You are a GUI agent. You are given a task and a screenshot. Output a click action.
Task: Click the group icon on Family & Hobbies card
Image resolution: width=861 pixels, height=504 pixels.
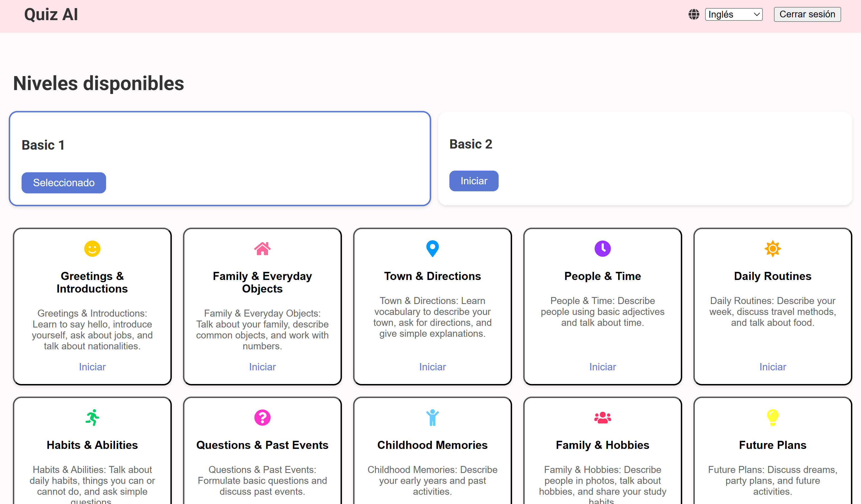click(602, 417)
